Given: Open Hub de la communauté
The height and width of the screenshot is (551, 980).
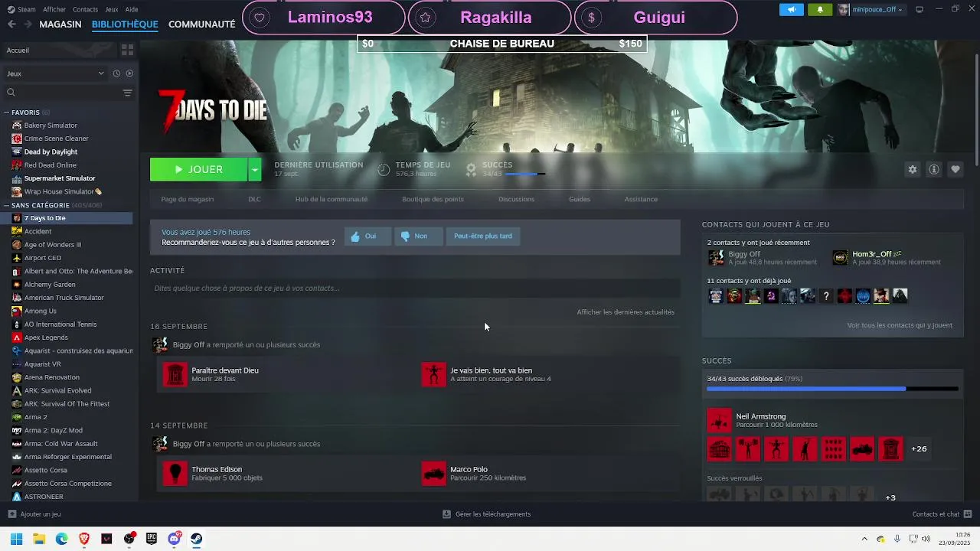Looking at the screenshot, I should click(x=332, y=199).
